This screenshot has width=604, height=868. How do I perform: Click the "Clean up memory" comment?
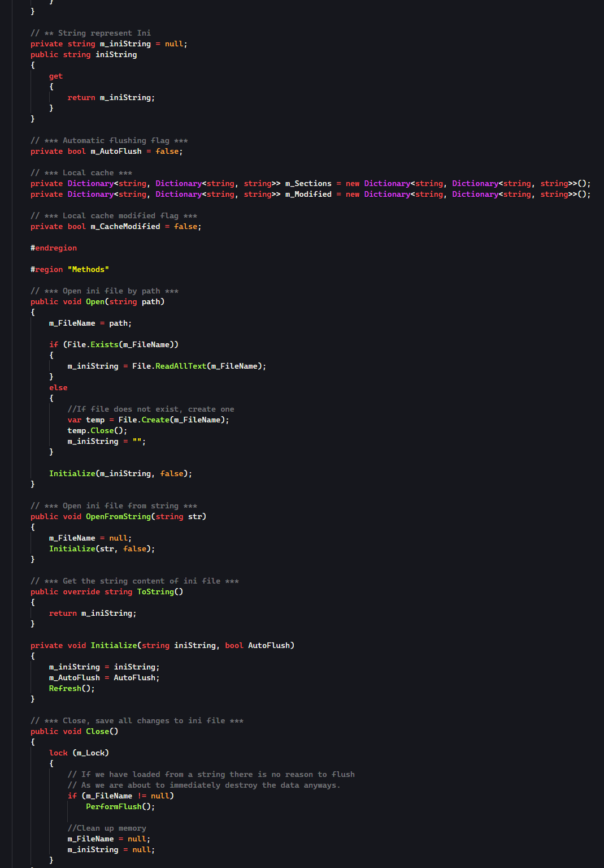coord(107,828)
